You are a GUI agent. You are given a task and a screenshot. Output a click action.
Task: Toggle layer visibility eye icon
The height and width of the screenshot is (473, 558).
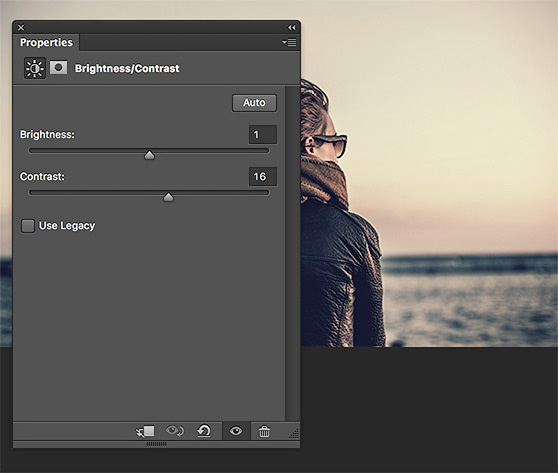point(236,431)
